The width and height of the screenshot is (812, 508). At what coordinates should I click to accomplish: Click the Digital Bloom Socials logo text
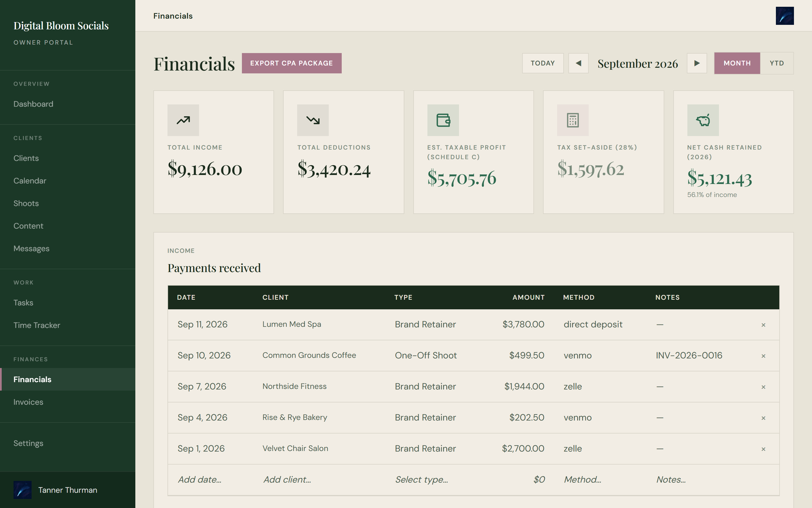tap(61, 26)
